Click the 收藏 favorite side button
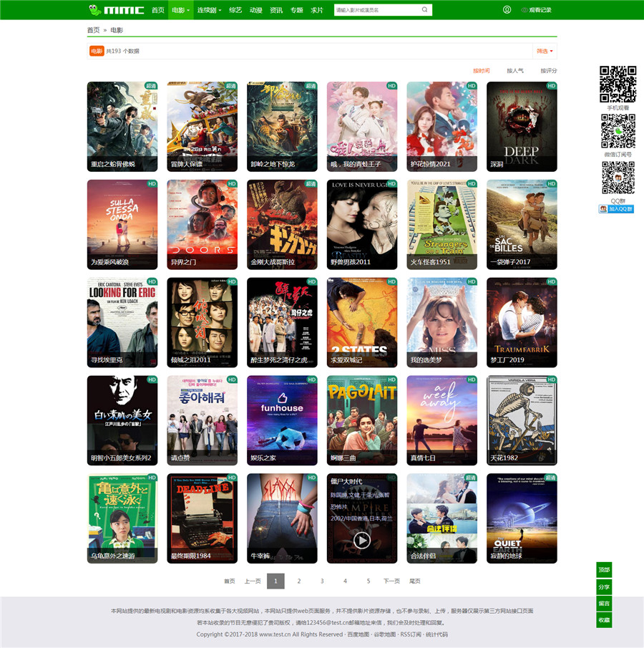This screenshot has width=644, height=648. (604, 620)
